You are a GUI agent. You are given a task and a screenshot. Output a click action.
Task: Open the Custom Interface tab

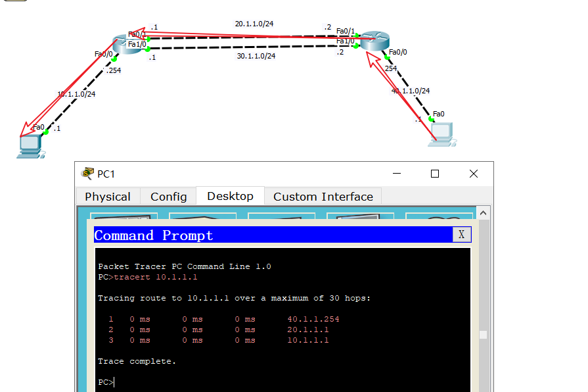[x=323, y=197]
